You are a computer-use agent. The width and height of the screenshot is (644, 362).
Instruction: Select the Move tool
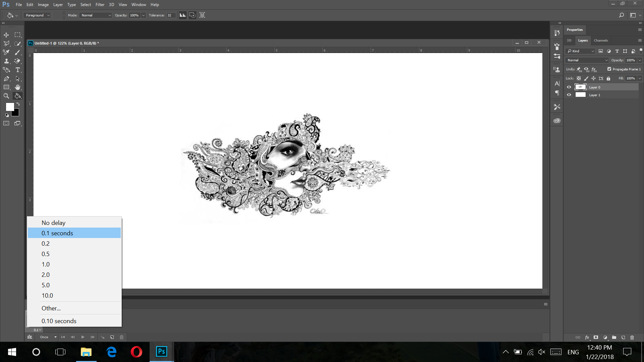[x=6, y=35]
